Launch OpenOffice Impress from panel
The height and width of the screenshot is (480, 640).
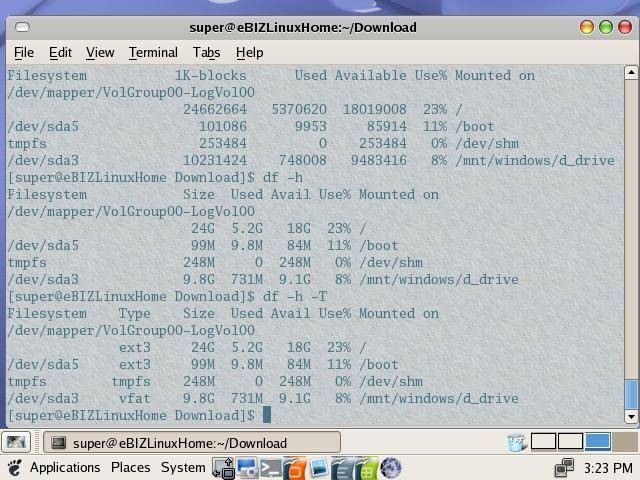click(294, 468)
